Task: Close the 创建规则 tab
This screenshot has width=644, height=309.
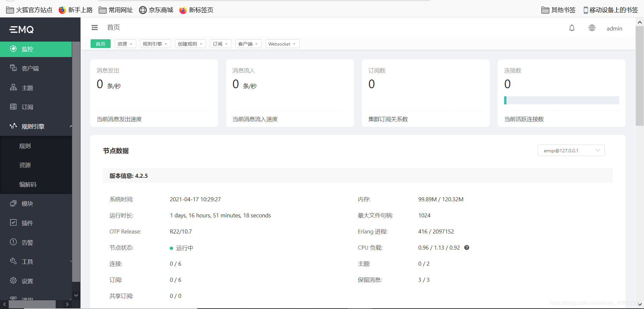Action: (201, 44)
